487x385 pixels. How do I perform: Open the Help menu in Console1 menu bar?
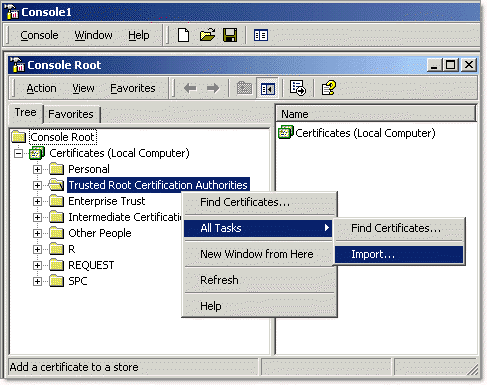pos(139,35)
